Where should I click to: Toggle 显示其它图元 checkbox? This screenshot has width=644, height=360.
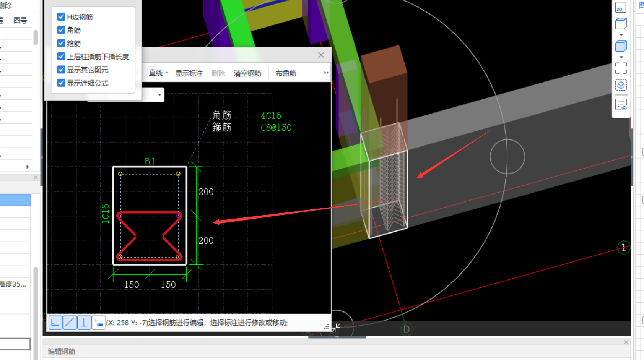[x=61, y=70]
